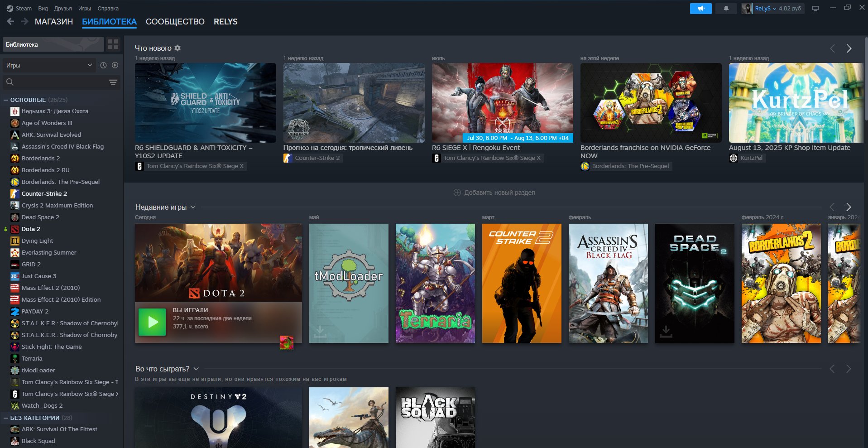Open Assassin's Creed IV Black Flag cover
Viewport: 868px width, 448px height.
click(608, 283)
